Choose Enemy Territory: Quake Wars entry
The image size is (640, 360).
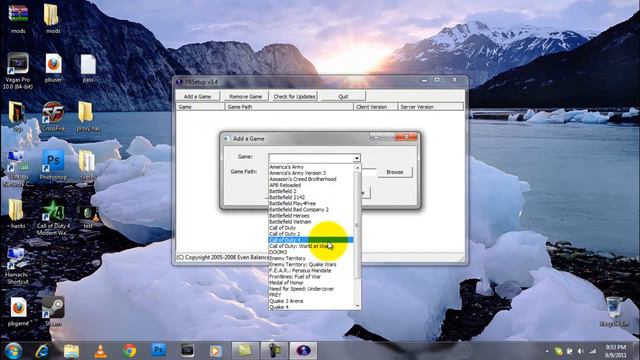point(311,264)
